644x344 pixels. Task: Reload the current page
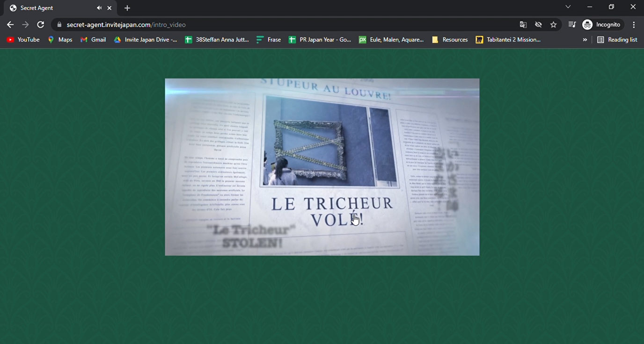[x=41, y=25]
